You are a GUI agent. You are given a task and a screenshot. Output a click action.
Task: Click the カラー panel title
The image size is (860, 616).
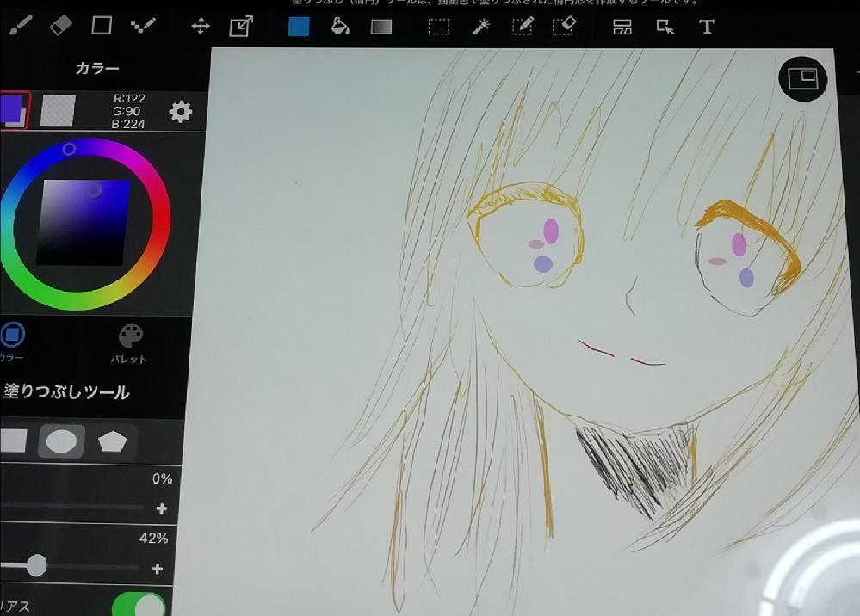[97, 68]
